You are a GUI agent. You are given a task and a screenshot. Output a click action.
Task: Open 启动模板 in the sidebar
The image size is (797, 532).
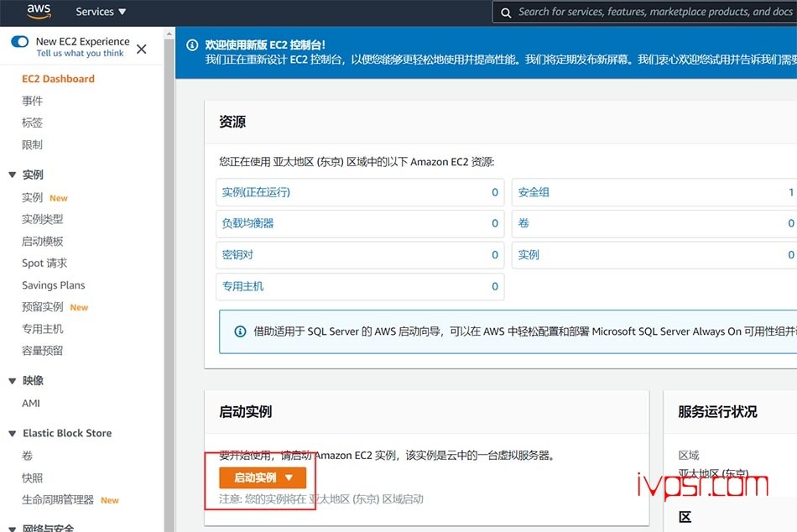click(x=42, y=241)
